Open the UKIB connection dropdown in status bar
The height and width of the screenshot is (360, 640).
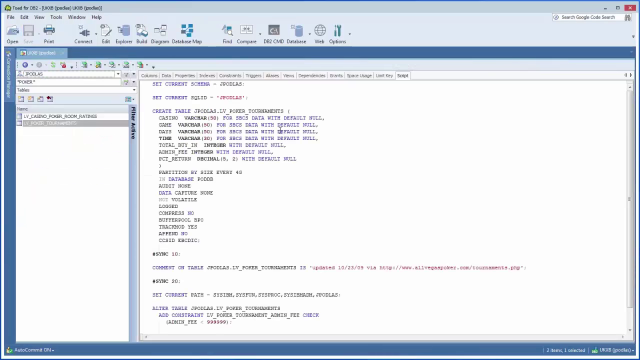[x=633, y=350]
